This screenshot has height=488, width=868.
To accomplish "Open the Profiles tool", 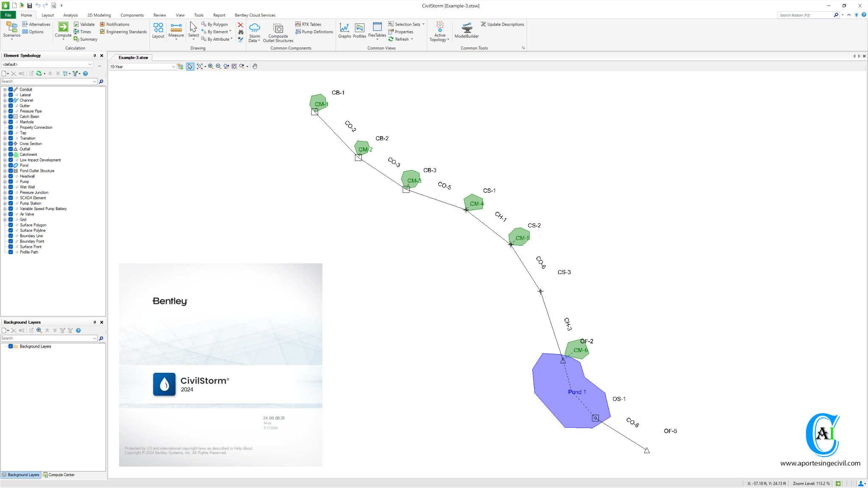I will click(x=359, y=29).
